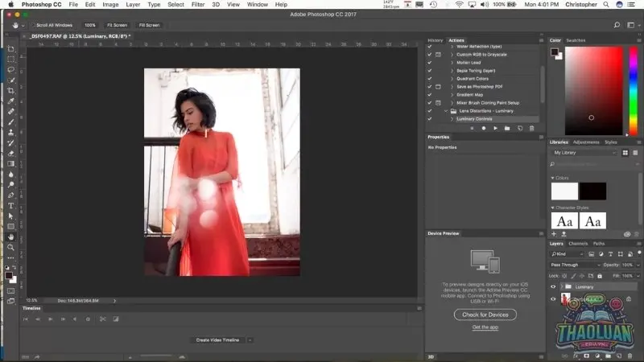Click the hue slider in Color panel
Screen dimensions: 644x362
(634, 91)
